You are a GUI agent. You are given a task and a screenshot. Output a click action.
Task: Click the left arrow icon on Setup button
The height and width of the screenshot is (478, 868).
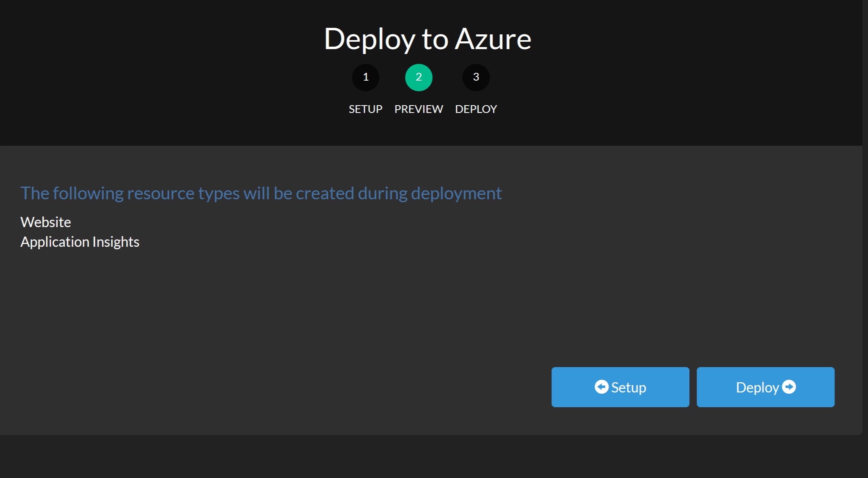601,387
